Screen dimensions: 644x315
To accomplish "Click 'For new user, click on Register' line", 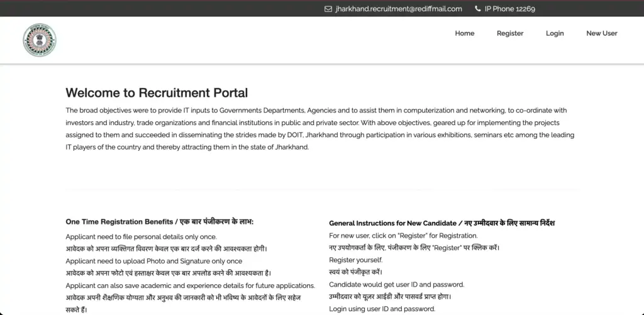I will click(403, 236).
